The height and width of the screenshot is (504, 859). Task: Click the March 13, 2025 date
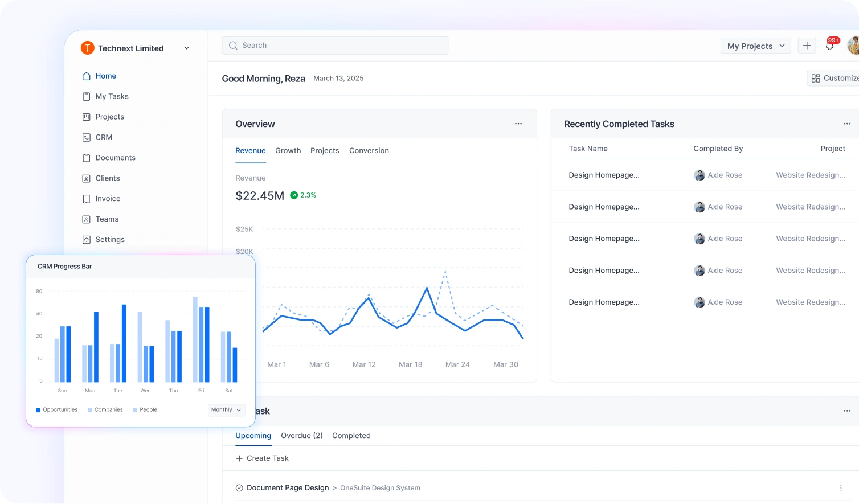pos(338,79)
